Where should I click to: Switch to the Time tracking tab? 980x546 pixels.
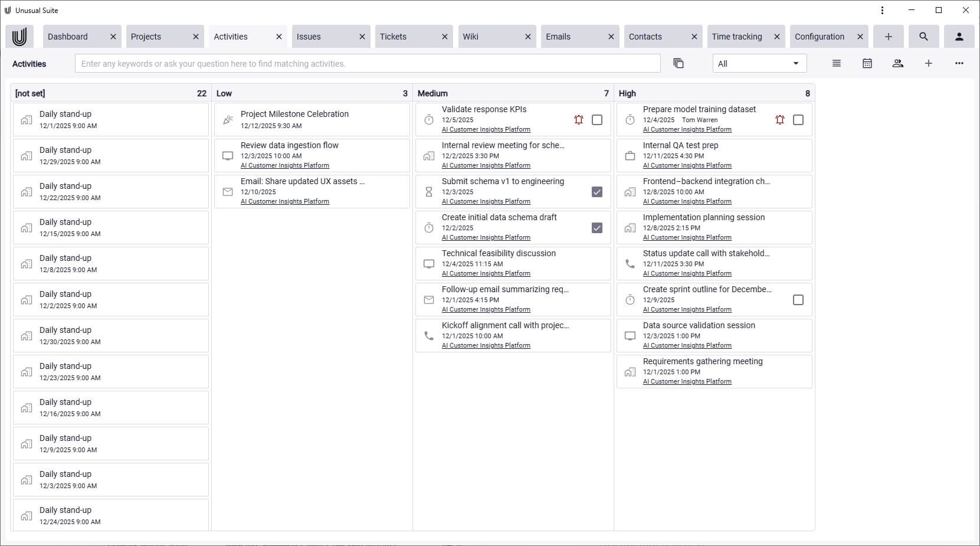pos(736,37)
